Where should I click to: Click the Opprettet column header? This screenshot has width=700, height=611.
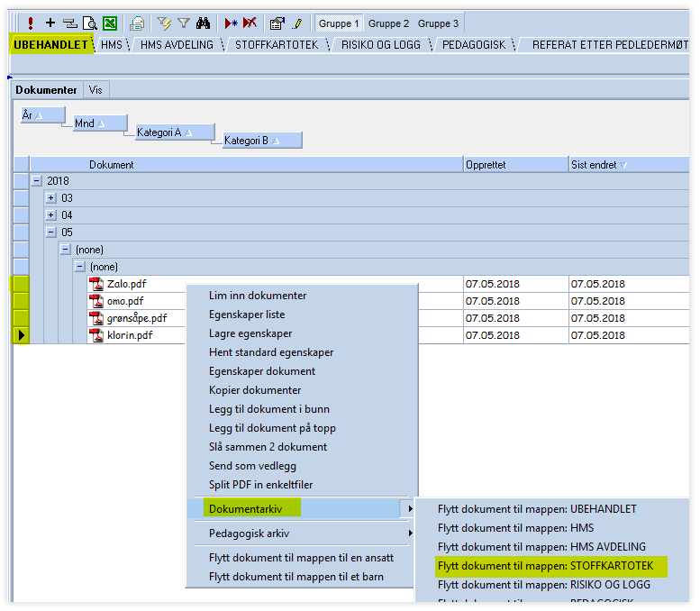tap(516, 165)
